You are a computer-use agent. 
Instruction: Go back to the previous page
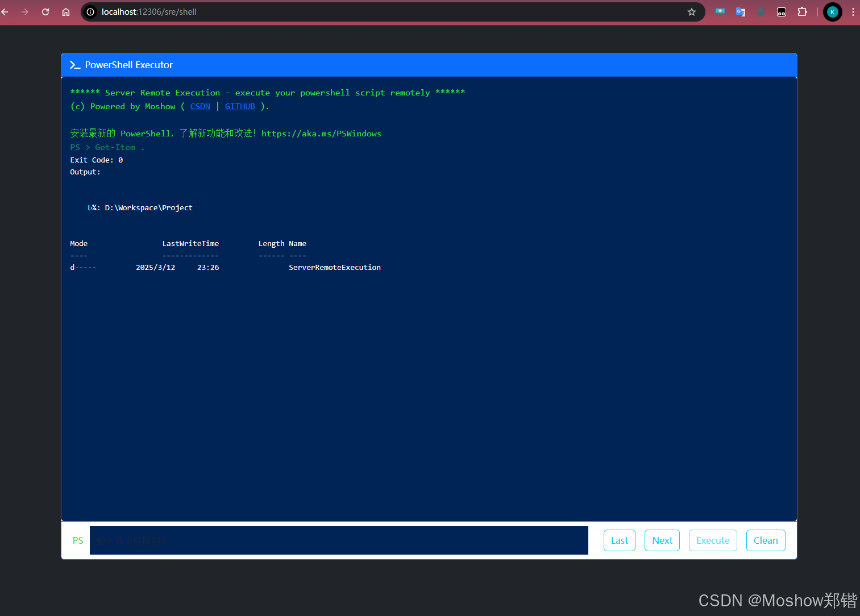5,12
